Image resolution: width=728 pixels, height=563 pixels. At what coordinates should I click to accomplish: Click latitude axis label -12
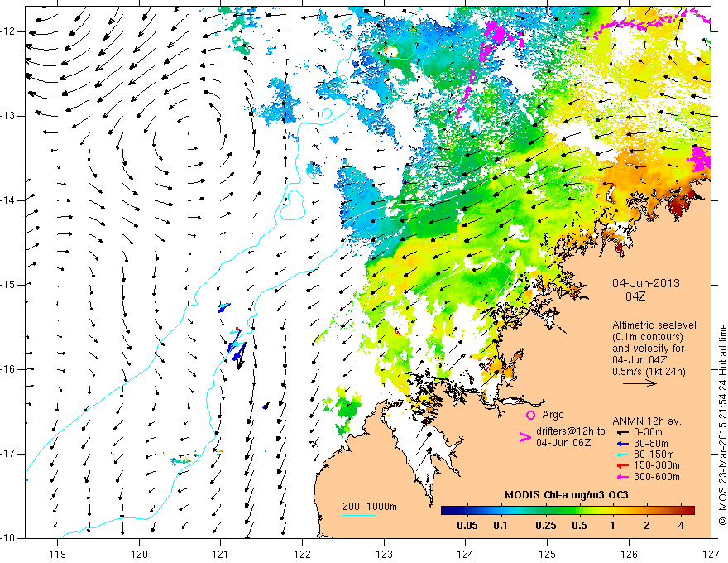tap(7, 31)
